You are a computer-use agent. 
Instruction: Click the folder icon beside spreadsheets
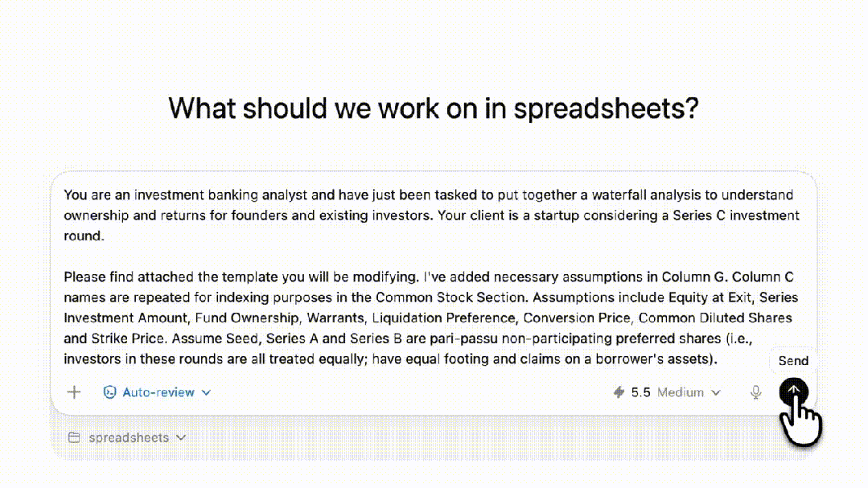[74, 438]
